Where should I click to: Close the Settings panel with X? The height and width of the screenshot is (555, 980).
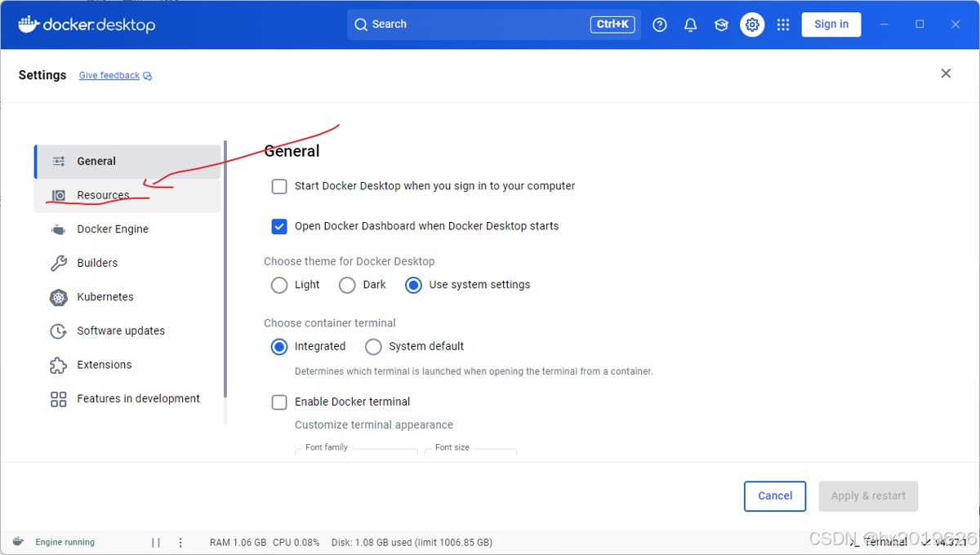coord(946,73)
